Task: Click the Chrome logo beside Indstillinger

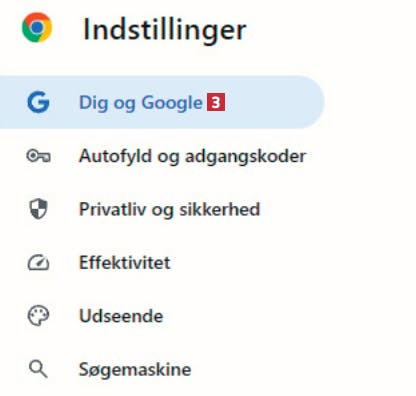Action: point(37,27)
